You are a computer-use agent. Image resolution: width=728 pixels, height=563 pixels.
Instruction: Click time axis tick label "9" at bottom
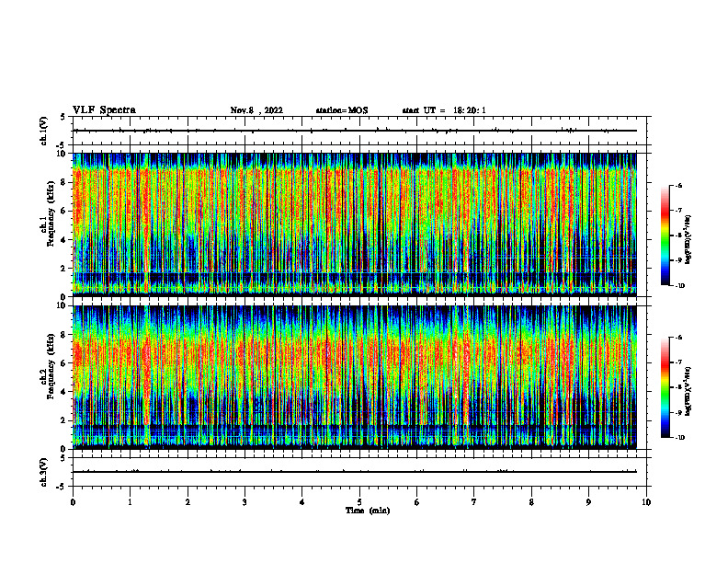pos(588,502)
